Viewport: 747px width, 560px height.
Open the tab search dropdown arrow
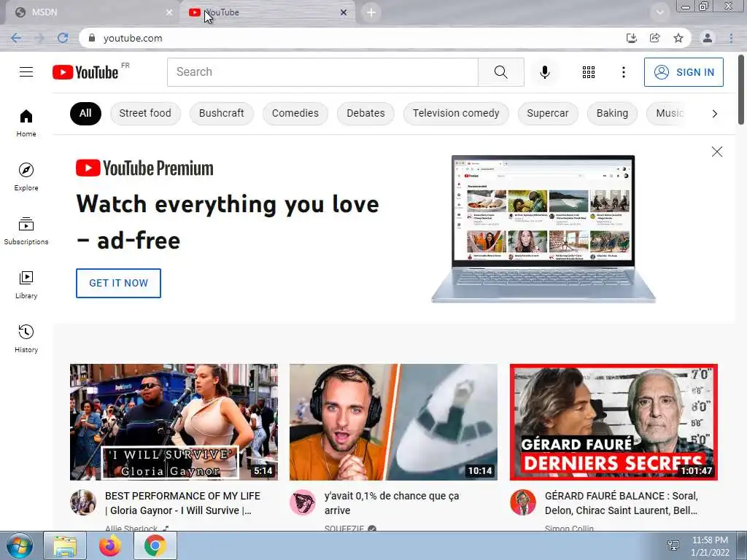click(x=659, y=12)
